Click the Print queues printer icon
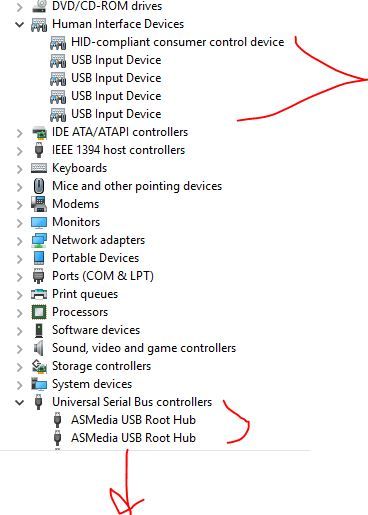The image size is (368, 515). 39,294
